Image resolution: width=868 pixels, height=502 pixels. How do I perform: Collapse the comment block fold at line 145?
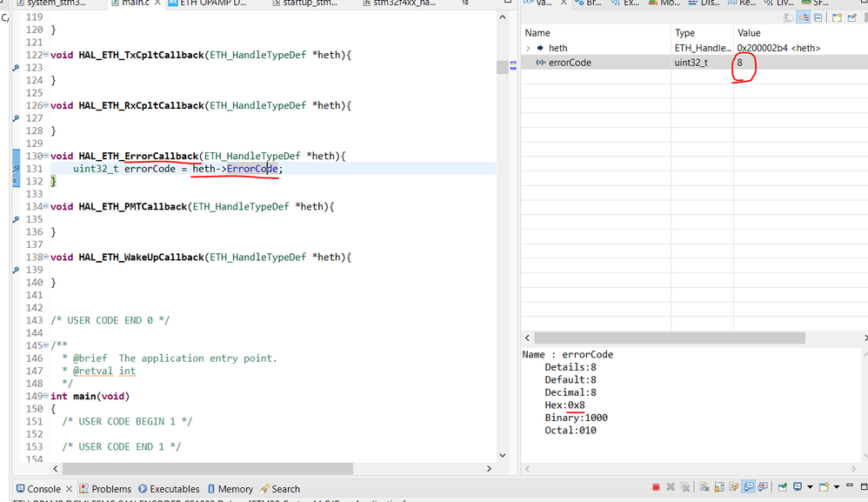point(46,345)
